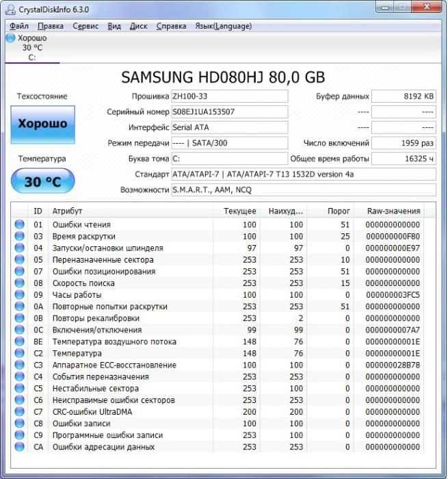
Task: Click the large Хорошо health status button
Action: pos(43,125)
